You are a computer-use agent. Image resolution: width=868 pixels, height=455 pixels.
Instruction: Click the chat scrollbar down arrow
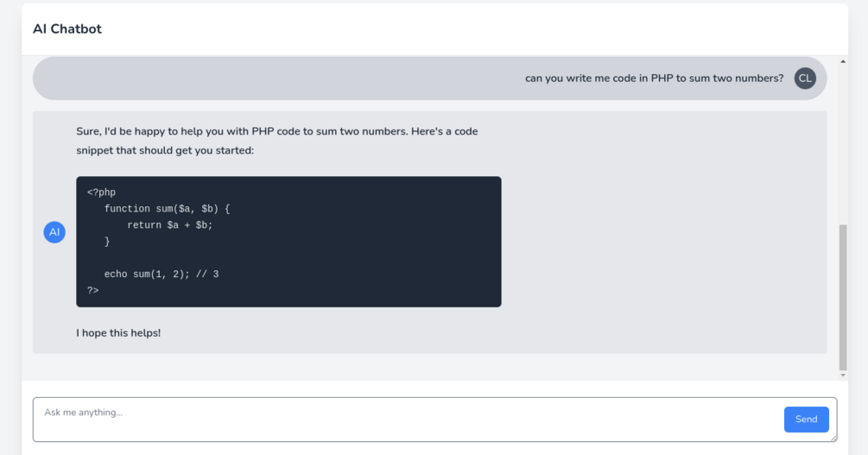843,375
